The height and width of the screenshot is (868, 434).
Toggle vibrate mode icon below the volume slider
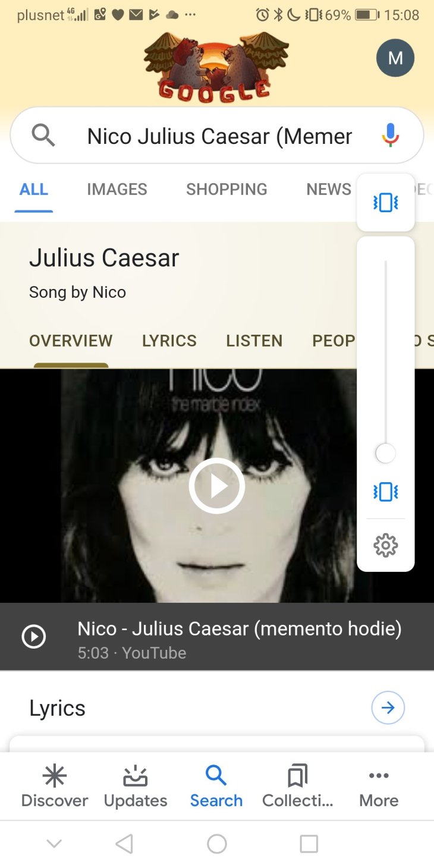pos(385,492)
